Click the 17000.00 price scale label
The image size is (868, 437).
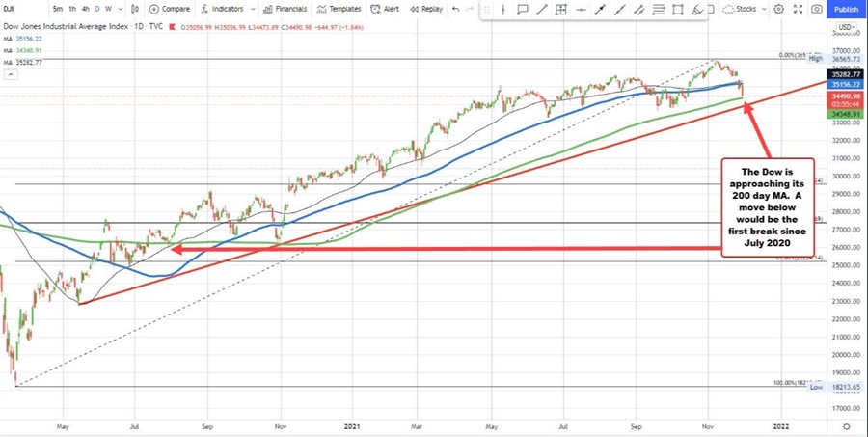pyautogui.click(x=847, y=408)
